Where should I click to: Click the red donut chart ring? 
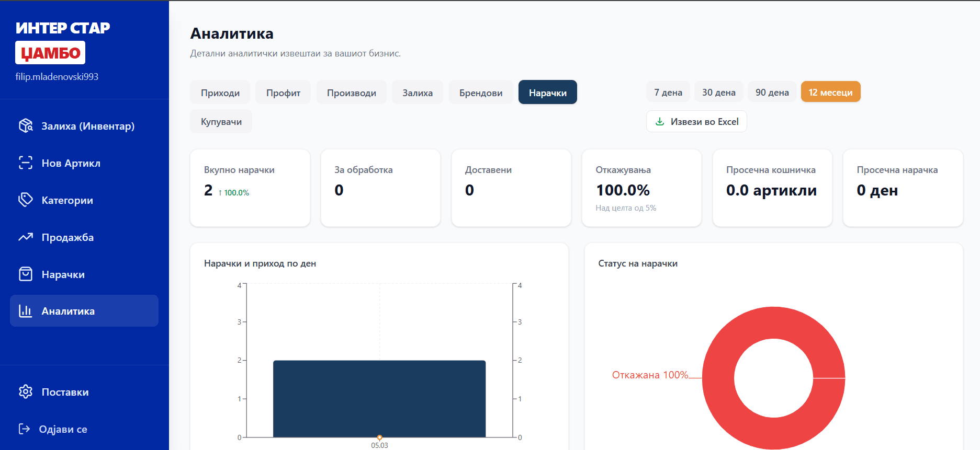[x=718, y=378]
